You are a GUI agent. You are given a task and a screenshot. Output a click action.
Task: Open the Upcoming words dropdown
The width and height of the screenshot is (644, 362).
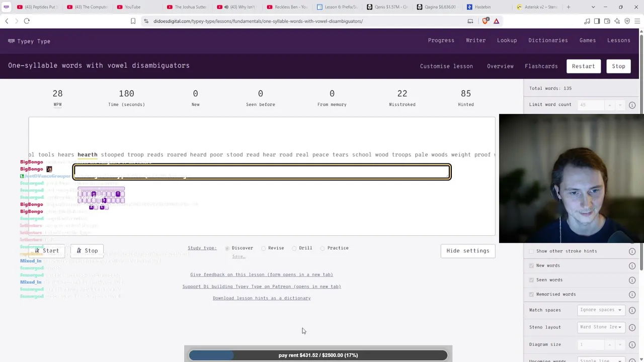601,360
